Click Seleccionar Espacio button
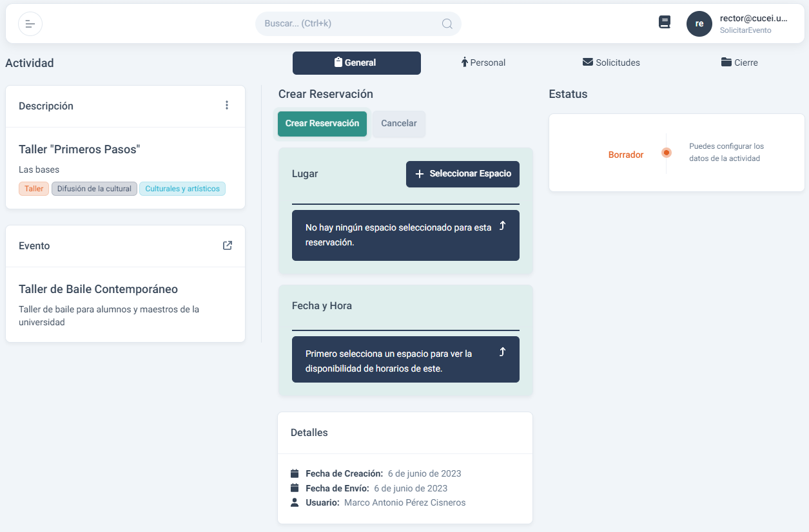 pyautogui.click(x=462, y=174)
